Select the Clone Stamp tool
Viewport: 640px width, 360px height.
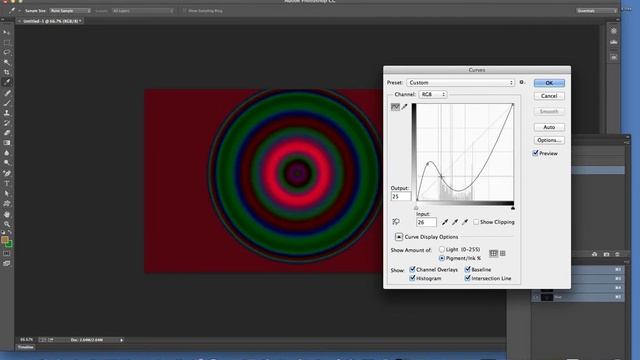(x=7, y=113)
